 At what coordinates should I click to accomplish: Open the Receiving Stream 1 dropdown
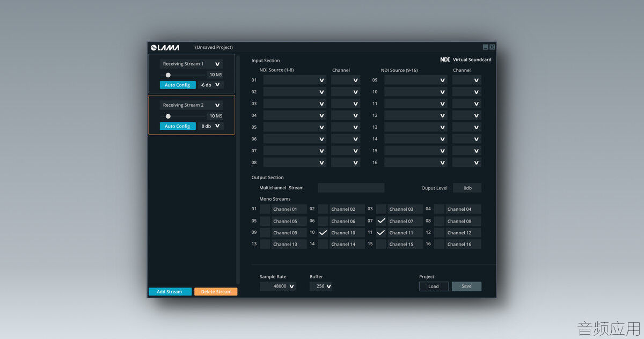pyautogui.click(x=191, y=64)
